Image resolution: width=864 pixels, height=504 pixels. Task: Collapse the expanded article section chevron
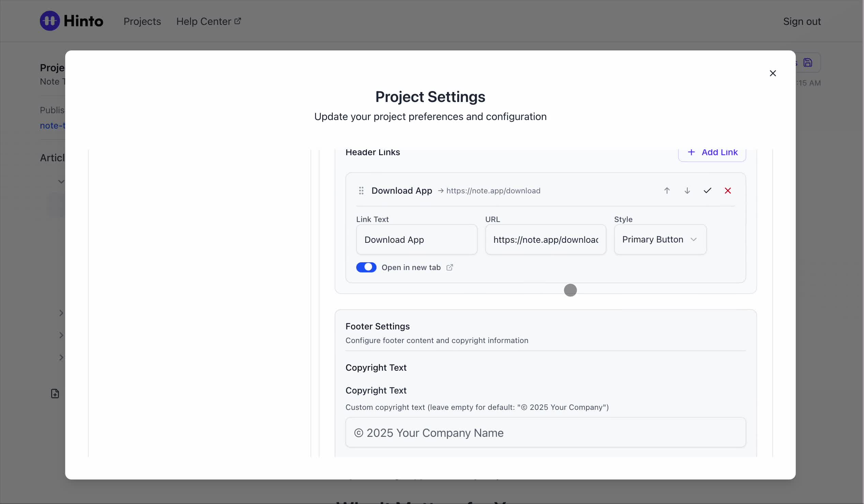coord(61,181)
